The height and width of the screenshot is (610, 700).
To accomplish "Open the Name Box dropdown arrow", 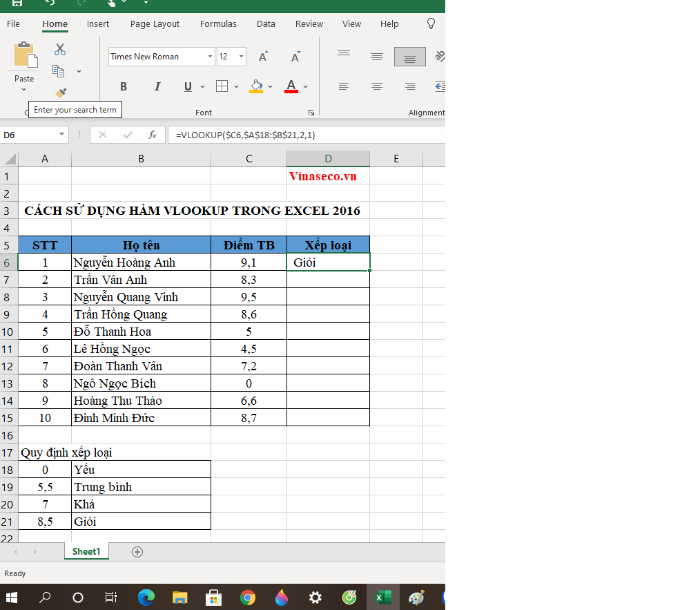I will coord(62,135).
